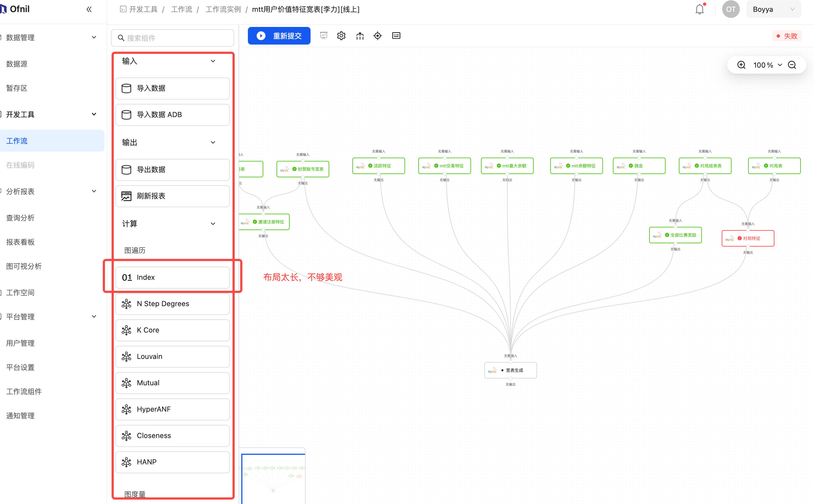
Task: Click the mtt最大余额 node
Action: (x=507, y=166)
